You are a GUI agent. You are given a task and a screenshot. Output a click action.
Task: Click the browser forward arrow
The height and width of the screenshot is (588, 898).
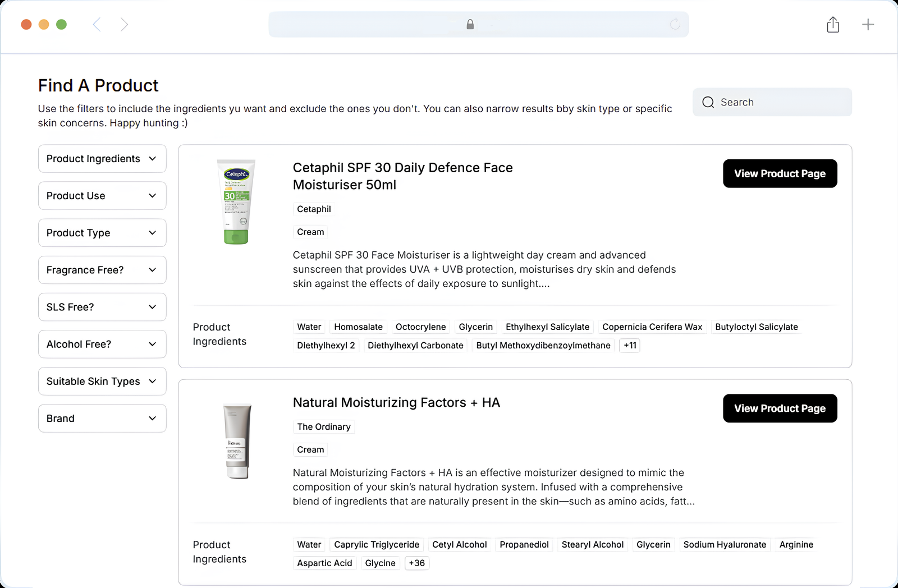pos(124,25)
